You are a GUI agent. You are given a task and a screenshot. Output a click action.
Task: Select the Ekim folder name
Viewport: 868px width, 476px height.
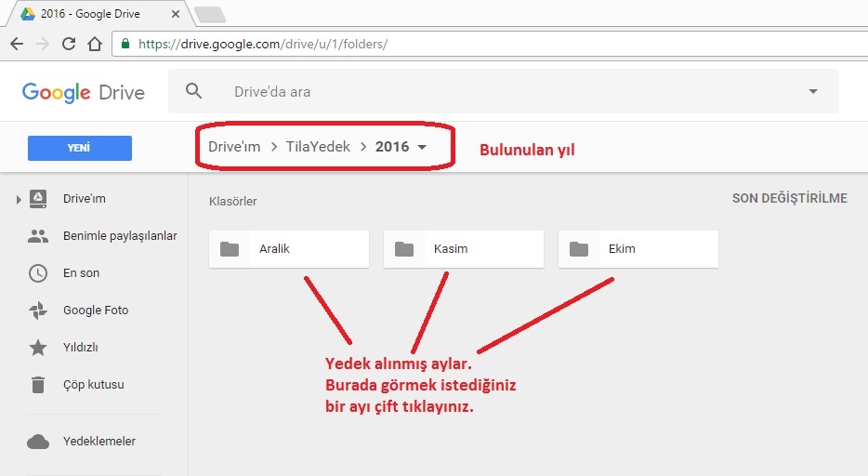point(622,248)
